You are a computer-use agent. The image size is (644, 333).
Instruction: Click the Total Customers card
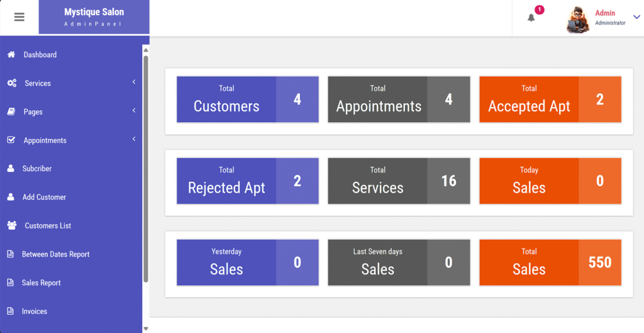[x=248, y=99]
